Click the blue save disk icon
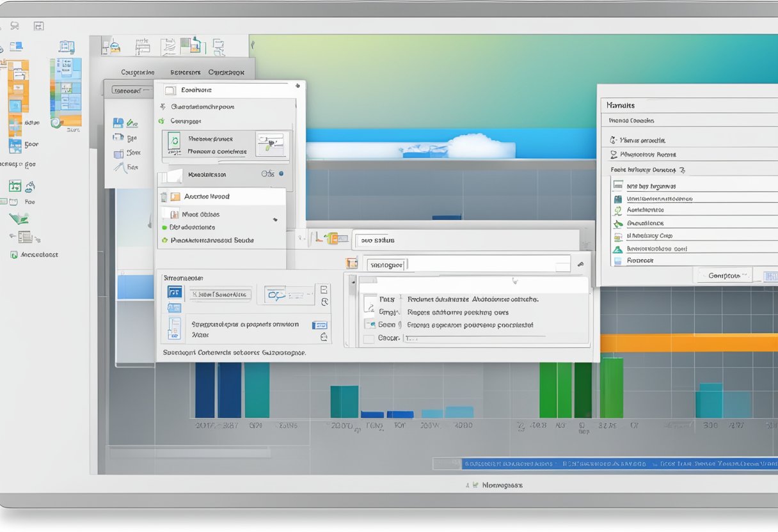 [x=118, y=123]
